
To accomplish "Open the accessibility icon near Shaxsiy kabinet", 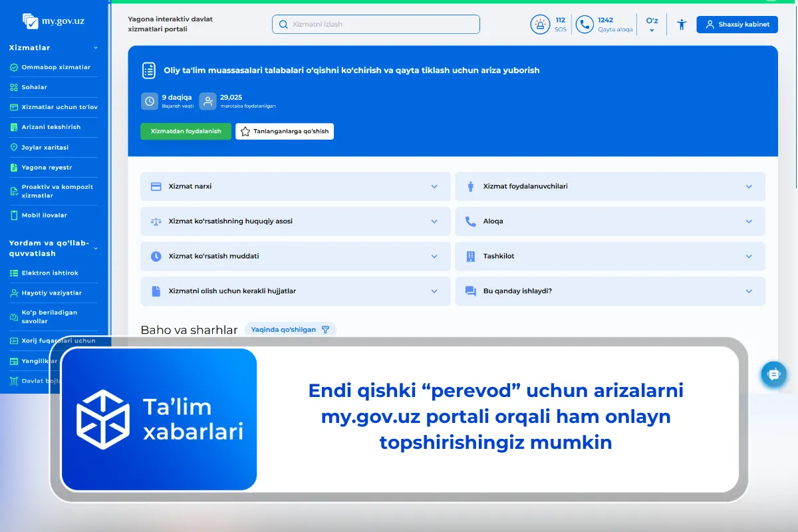I will point(681,24).
